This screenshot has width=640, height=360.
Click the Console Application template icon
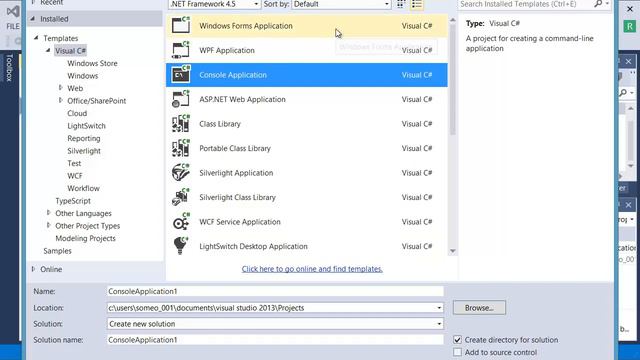coord(181,74)
